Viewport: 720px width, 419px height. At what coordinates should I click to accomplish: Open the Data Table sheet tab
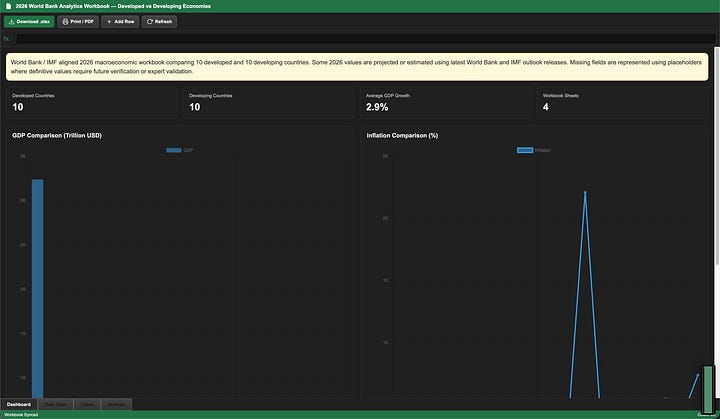click(x=56, y=404)
